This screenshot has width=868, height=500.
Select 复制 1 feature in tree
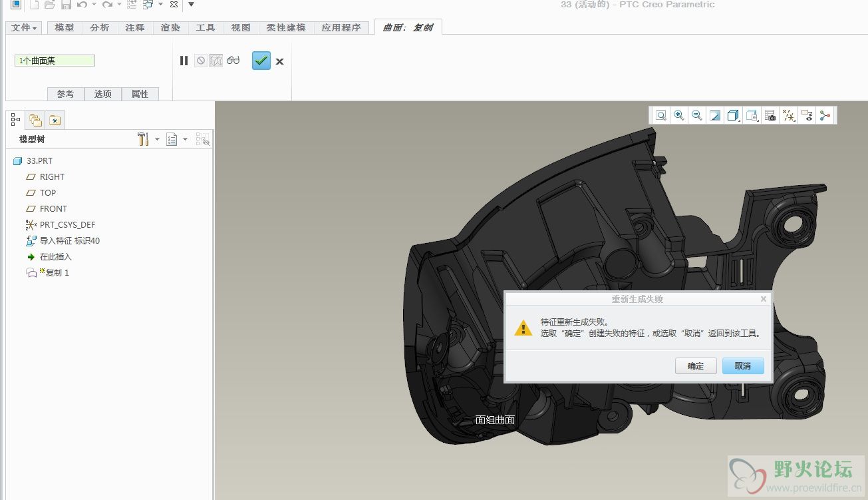(x=47, y=273)
